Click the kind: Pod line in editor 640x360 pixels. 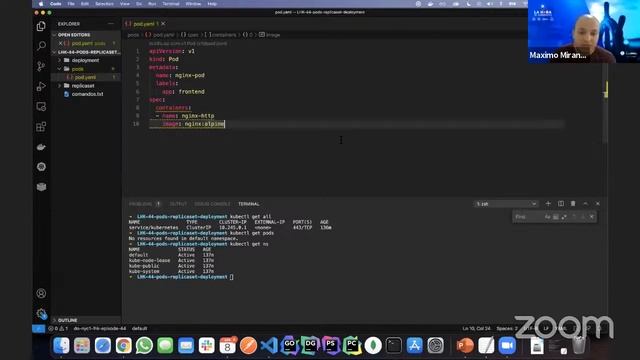(164, 59)
